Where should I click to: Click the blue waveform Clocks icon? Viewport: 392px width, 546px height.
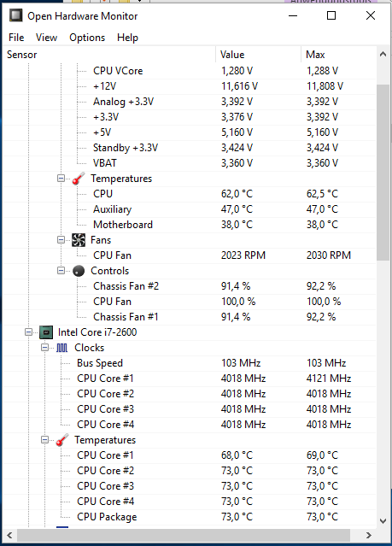[x=62, y=348]
